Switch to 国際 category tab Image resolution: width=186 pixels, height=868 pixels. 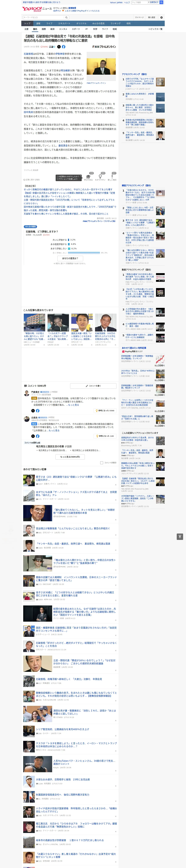click(44, 29)
